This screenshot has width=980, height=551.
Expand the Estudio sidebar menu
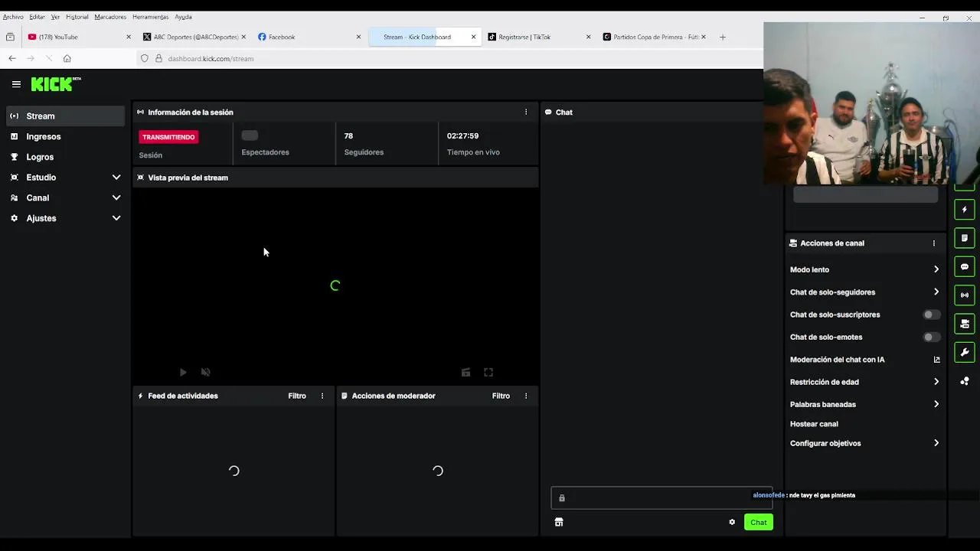tap(66, 177)
